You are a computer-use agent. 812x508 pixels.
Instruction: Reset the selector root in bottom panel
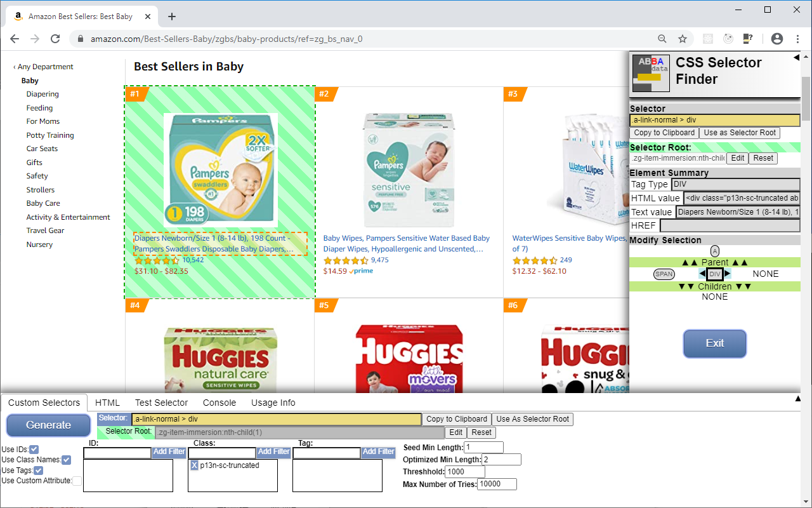click(x=481, y=432)
